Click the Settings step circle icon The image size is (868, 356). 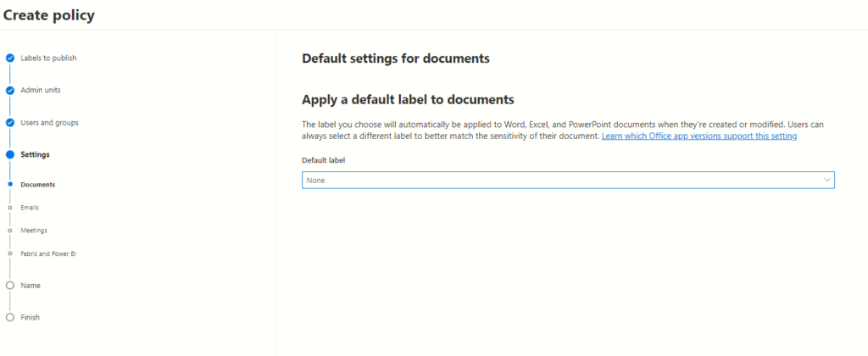tap(10, 154)
